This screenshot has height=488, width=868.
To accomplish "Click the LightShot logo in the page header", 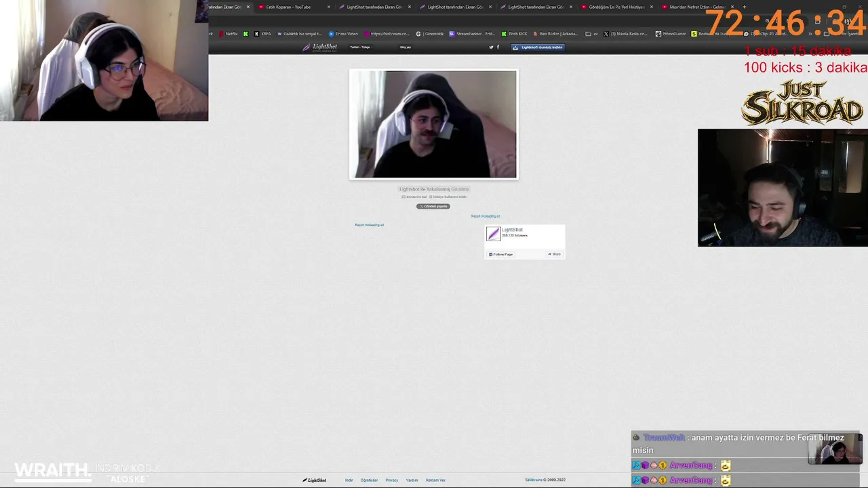I will click(x=320, y=47).
